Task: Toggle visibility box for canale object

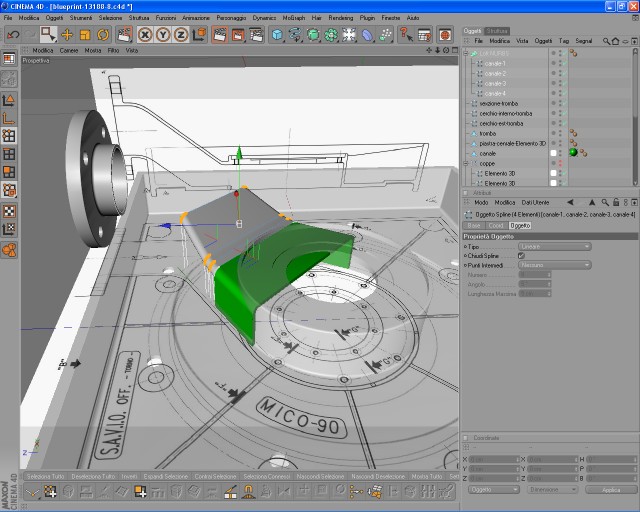Action: (x=553, y=153)
